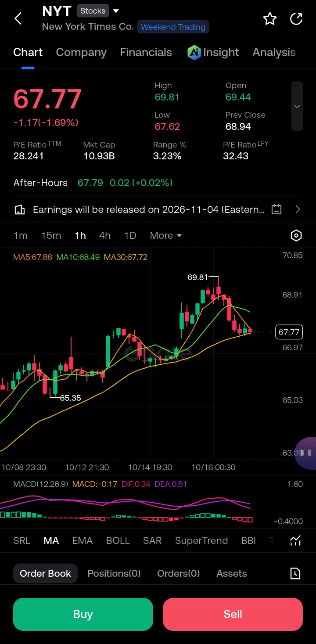Enable the BOLL indicator
The width and height of the screenshot is (316, 644).
pos(118,541)
